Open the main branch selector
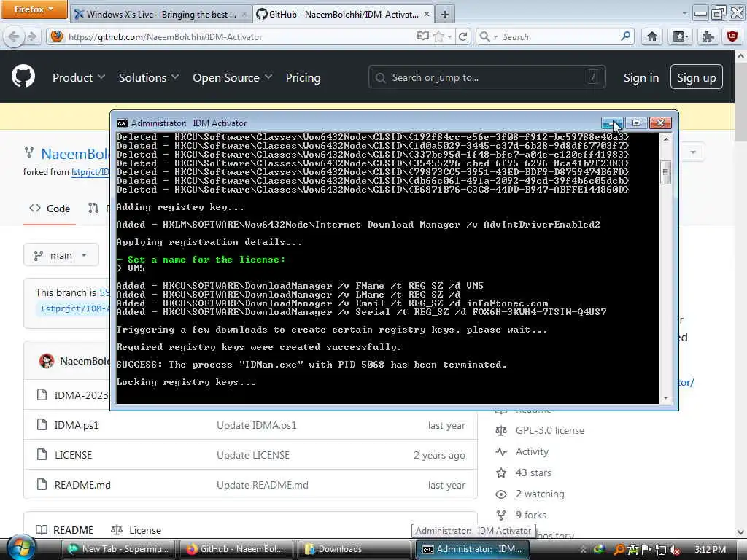This screenshot has height=560, width=747. pos(61,255)
